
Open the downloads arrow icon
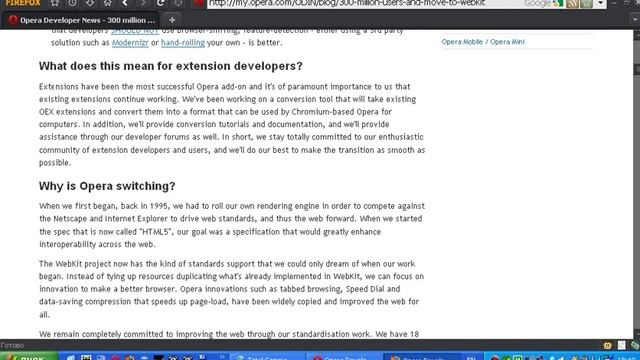[x=90, y=3]
